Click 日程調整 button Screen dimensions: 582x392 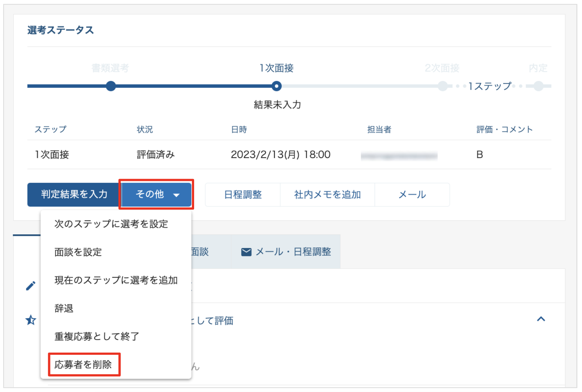point(243,195)
